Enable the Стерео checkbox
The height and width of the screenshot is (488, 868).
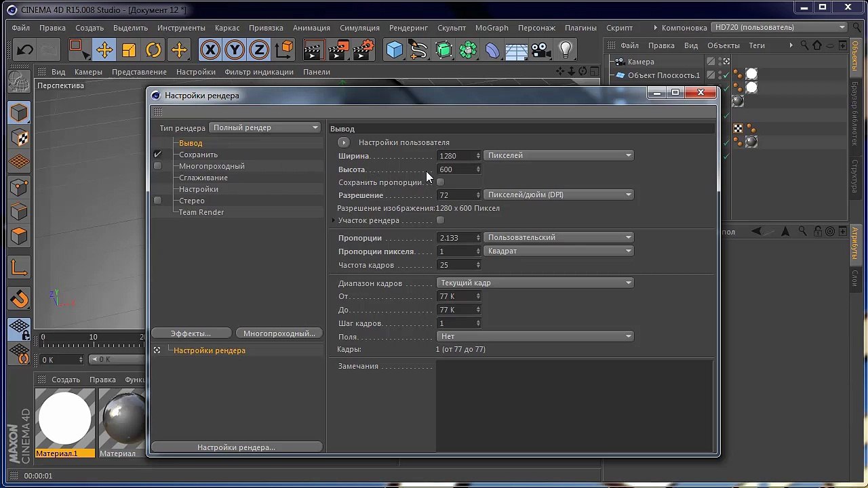pyautogui.click(x=157, y=201)
